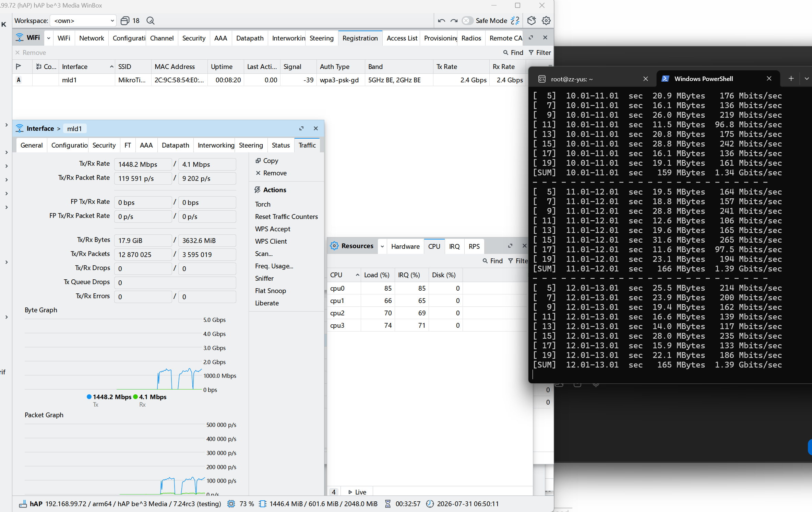
Task: Click Find in the Resources panel
Action: coord(492,261)
